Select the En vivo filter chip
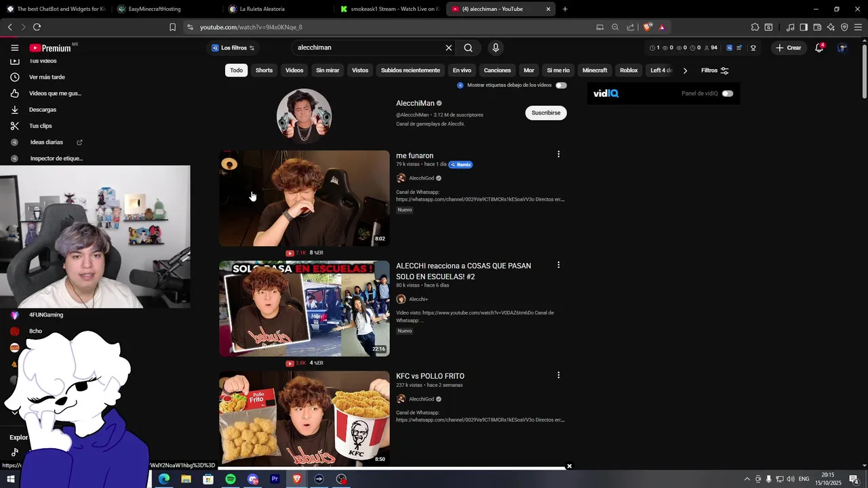Viewport: 868px width, 488px height. tap(462, 70)
